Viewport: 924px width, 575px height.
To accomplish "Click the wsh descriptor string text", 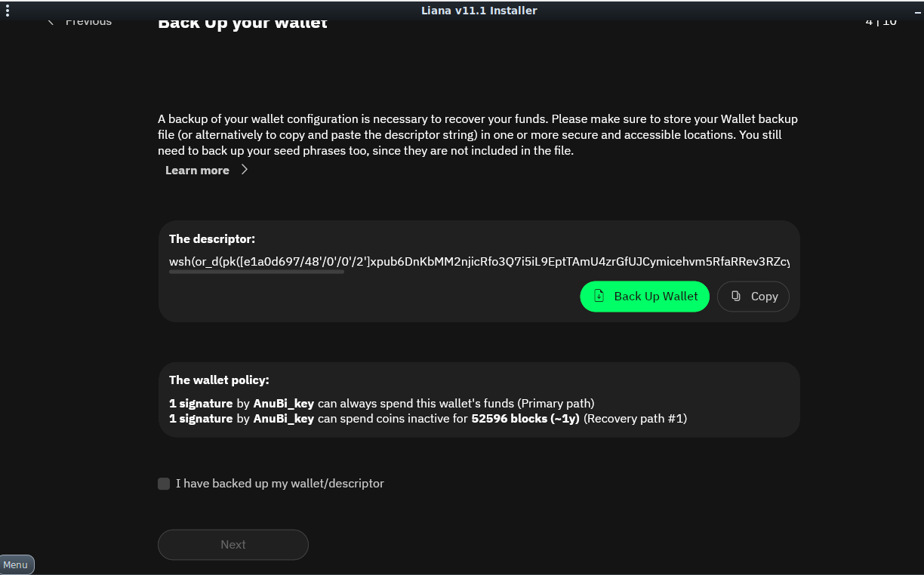I will tap(479, 261).
